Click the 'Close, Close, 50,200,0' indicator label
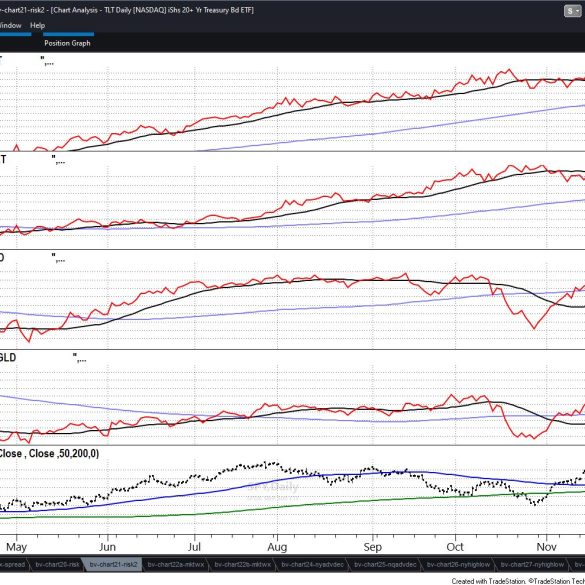This screenshot has height=585, width=585. 49,453
